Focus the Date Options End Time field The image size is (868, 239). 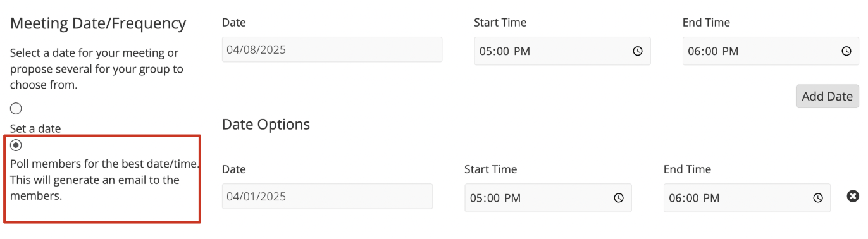747,198
